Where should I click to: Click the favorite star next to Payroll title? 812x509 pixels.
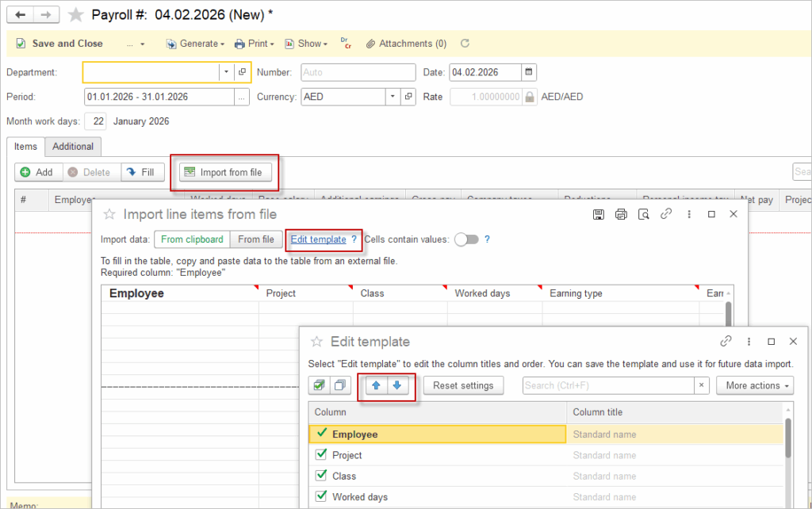coord(75,15)
